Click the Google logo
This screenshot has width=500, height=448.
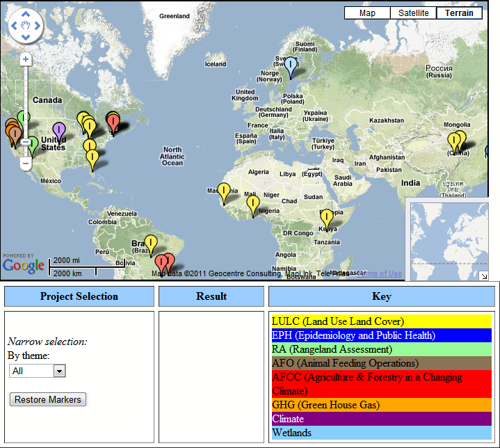coord(23,266)
